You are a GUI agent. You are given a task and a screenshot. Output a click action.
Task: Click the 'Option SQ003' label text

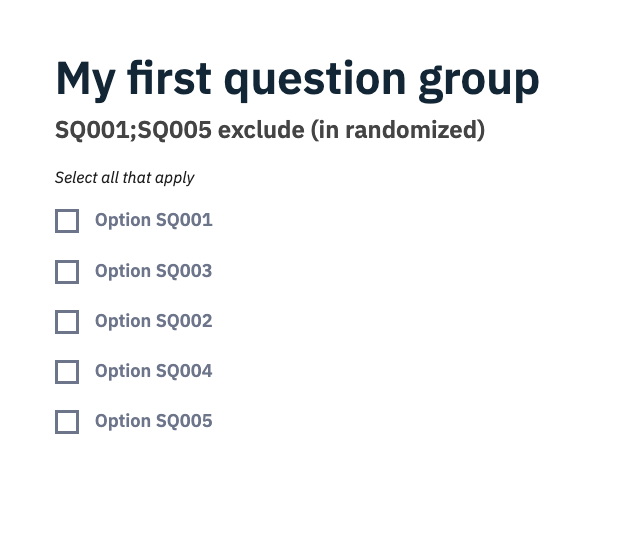click(x=153, y=271)
